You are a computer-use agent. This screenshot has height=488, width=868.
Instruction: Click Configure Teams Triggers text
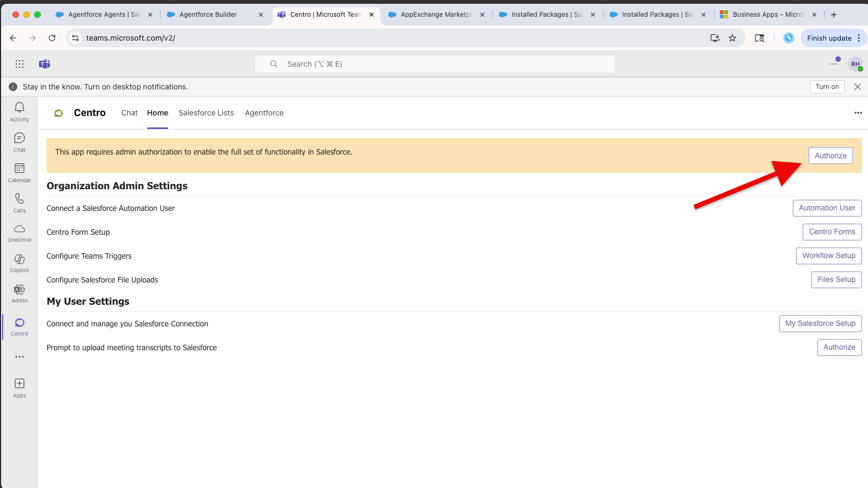point(89,256)
